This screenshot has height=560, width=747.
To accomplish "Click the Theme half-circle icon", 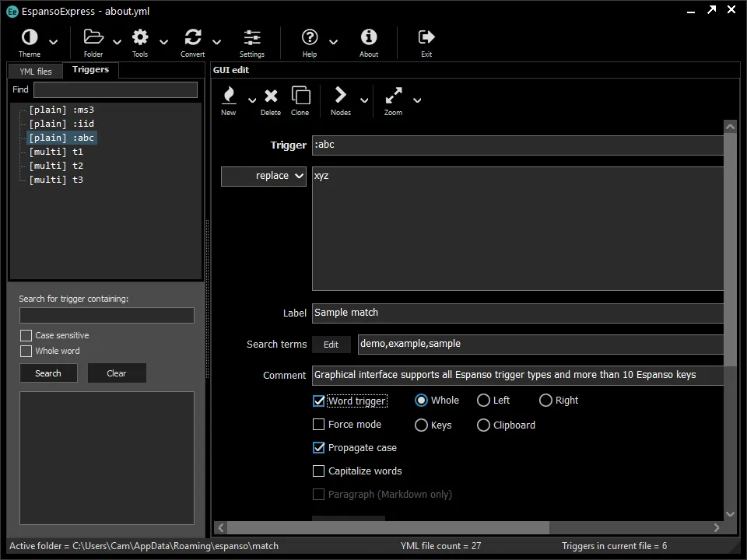I will click(x=30, y=37).
